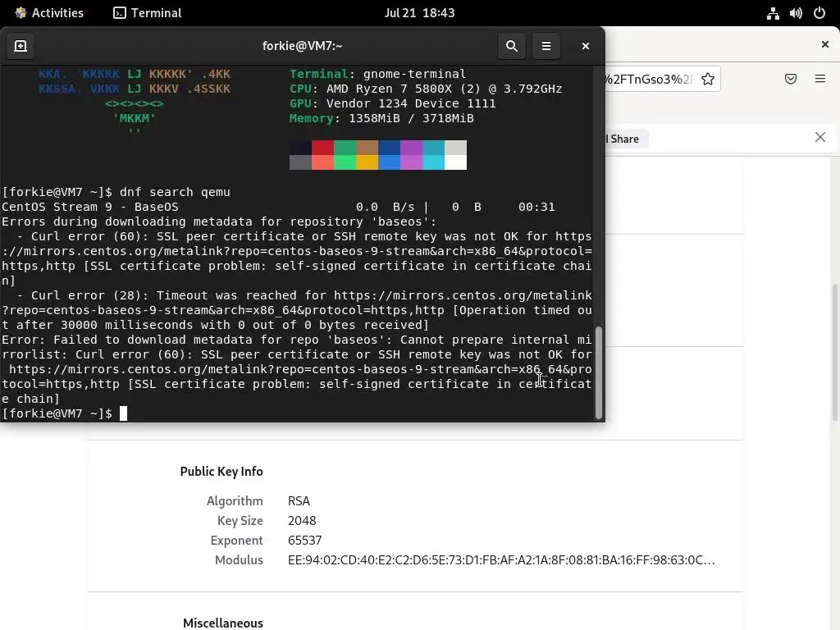840x630 pixels.
Task: Open terminal hamburger menu
Action: pyautogui.click(x=546, y=46)
